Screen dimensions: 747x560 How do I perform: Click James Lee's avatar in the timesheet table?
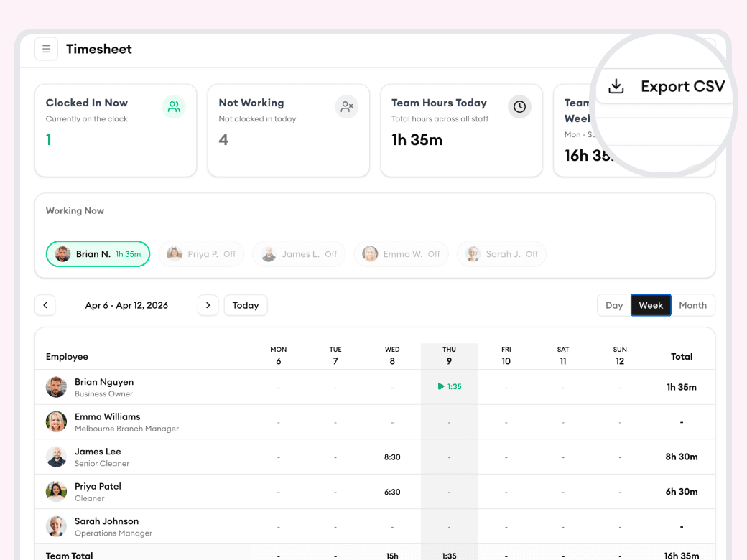pos(56,457)
